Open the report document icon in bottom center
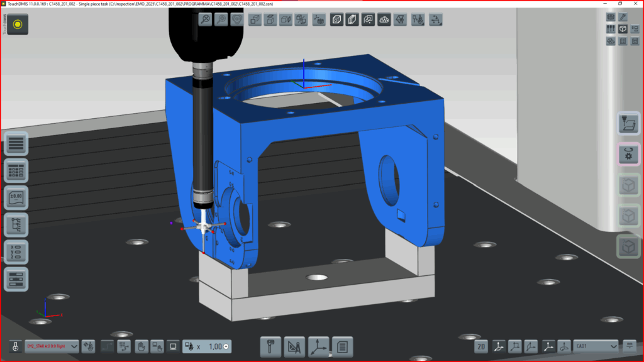The width and height of the screenshot is (644, 362). [342, 346]
